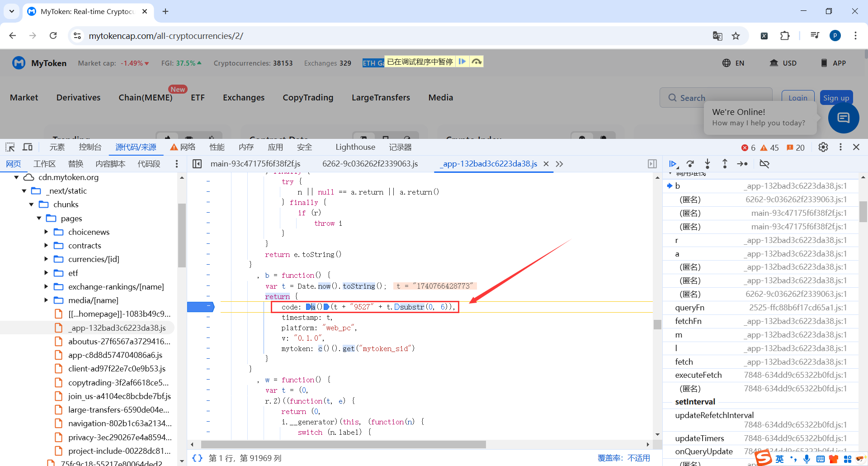
Task: Open the USD currency selector
Action: pos(783,63)
